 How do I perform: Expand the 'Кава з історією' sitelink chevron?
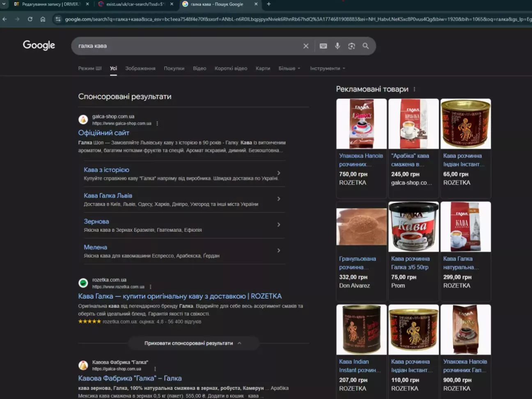pos(279,173)
